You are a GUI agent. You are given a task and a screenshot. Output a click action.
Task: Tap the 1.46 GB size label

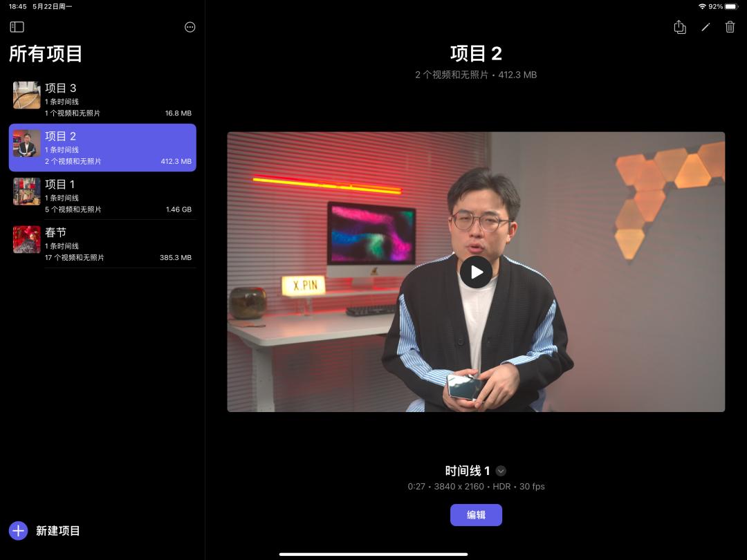[x=178, y=209]
